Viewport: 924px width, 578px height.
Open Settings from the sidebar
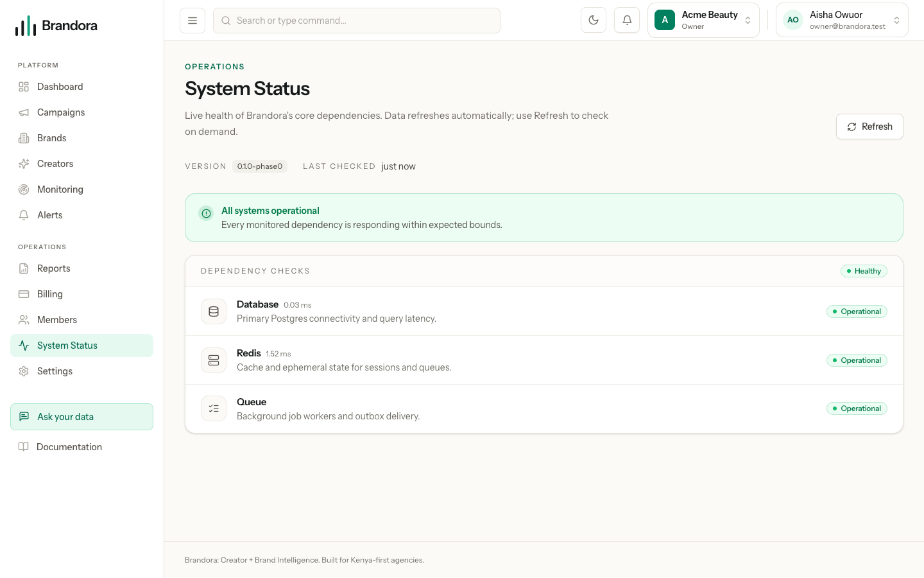tap(81, 371)
